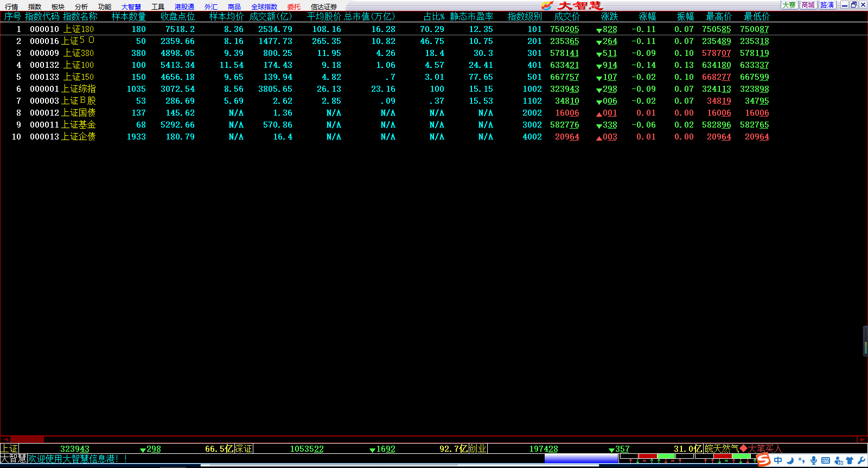Click the horizontal scrollbar right arrow
Viewport: 868px width, 468px height.
pos(862,439)
